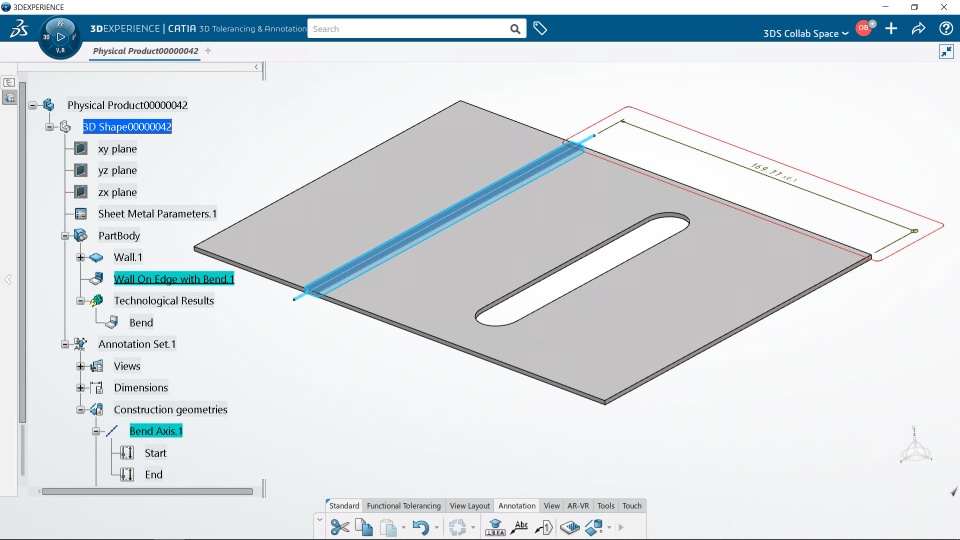Click the share arrow icon
Screen dimensions: 960x540
click(918, 28)
